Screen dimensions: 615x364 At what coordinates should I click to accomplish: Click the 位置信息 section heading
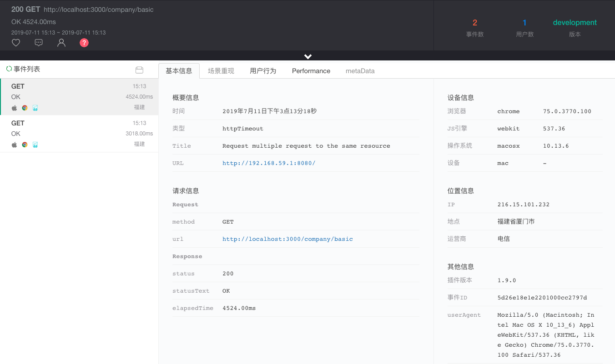[x=461, y=191]
